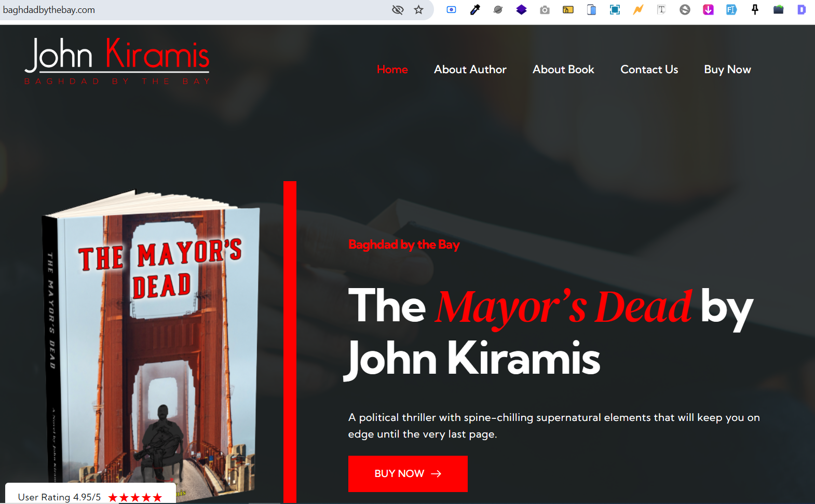Open the pink download arrow extension
Image resolution: width=815 pixels, height=504 pixels.
(x=708, y=10)
